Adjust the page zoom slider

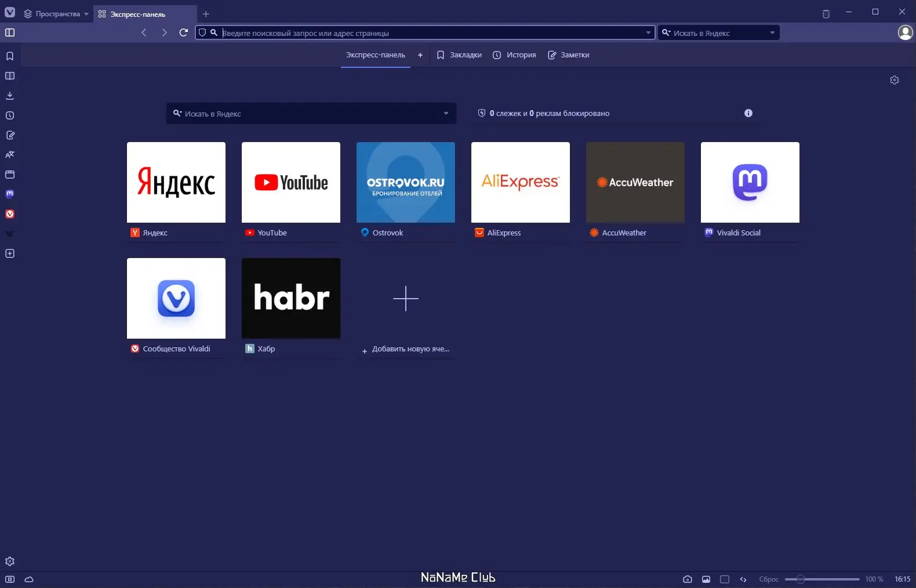click(x=822, y=579)
